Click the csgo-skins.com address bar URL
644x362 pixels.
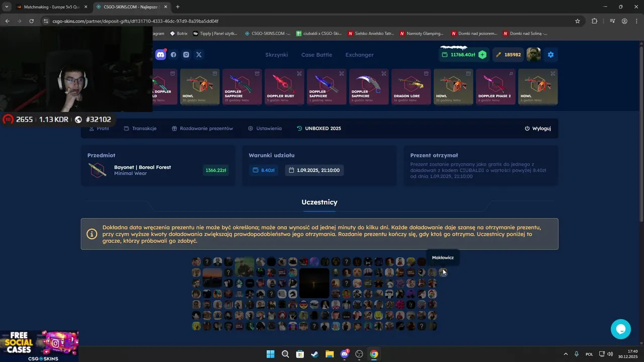pyautogui.click(x=135, y=21)
